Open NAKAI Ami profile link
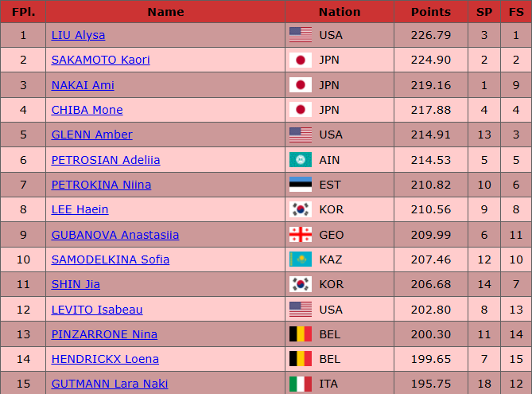532x394 pixels. click(x=83, y=85)
